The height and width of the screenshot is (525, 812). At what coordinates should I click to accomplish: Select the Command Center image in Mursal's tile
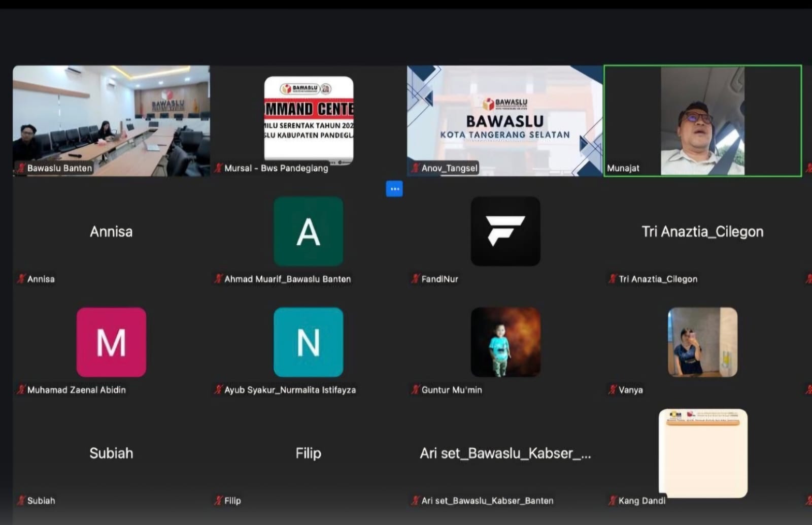[309, 121]
